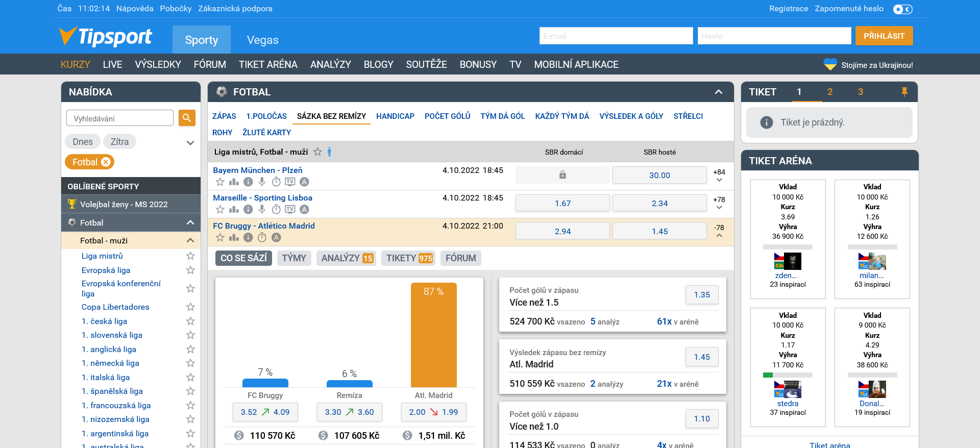
Task: Click the pin icon in Tiket header
Action: [x=904, y=92]
